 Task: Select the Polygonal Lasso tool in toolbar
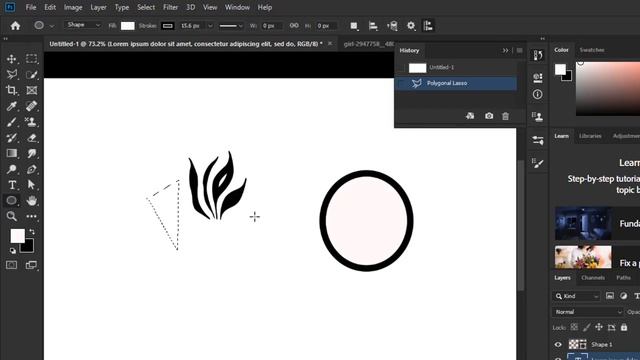(11, 74)
